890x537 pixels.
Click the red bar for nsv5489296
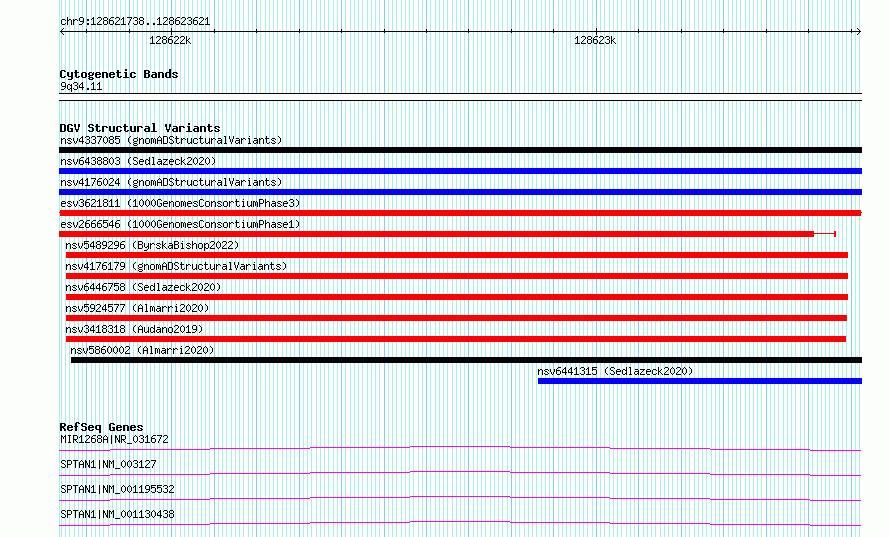tap(457, 255)
